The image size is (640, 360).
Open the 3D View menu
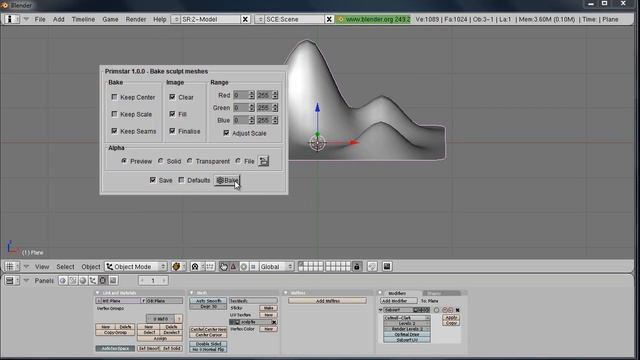[42, 267]
